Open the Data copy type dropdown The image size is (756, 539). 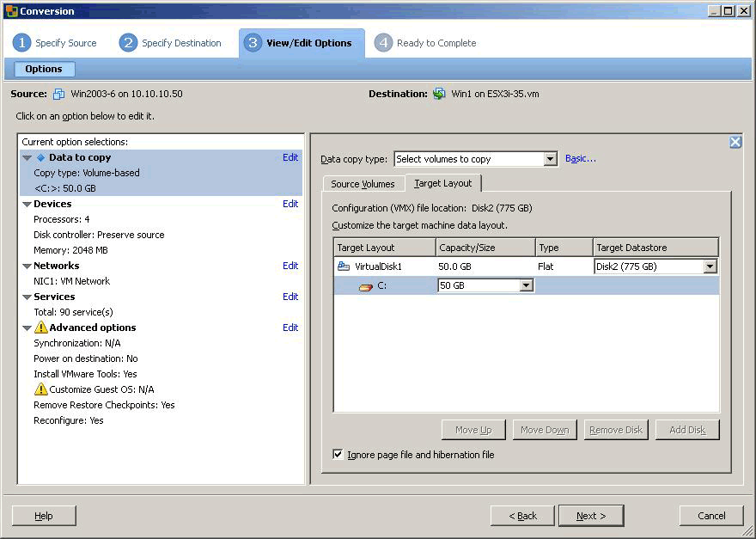click(x=550, y=159)
